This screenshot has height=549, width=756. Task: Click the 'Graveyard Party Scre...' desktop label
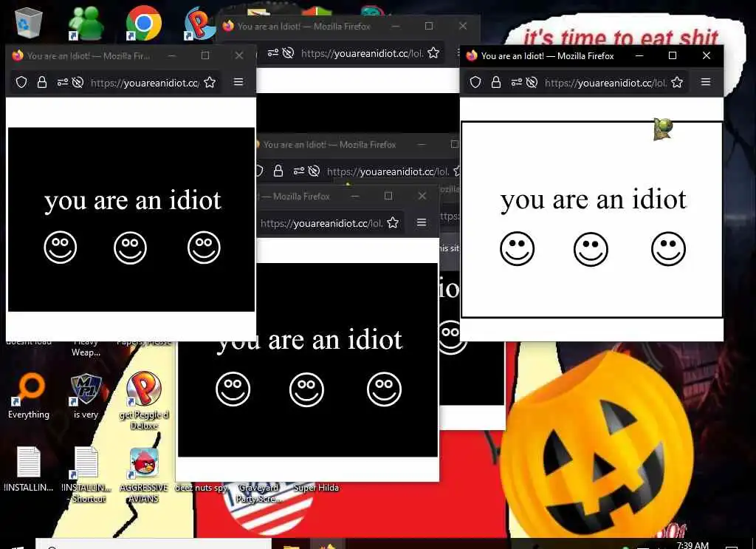259,493
